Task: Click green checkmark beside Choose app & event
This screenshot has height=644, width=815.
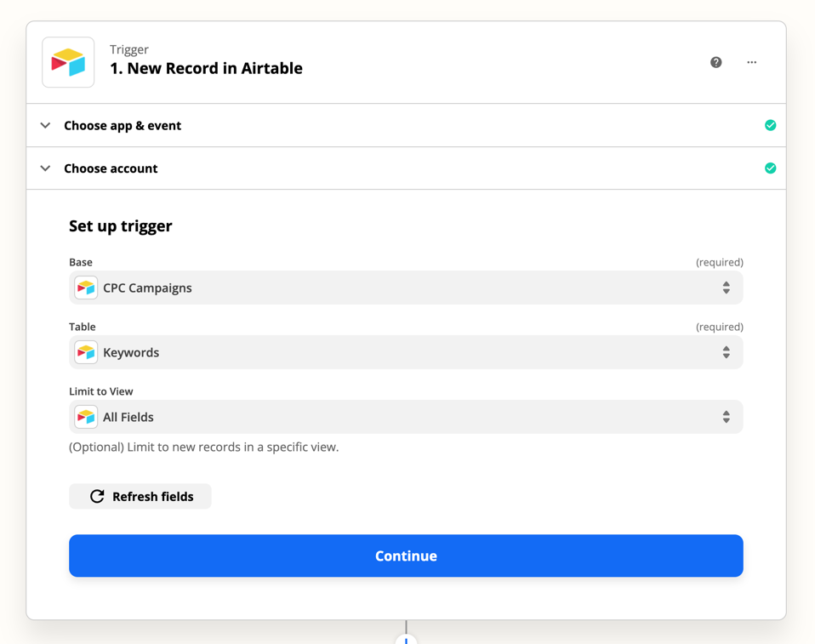Action: (770, 125)
